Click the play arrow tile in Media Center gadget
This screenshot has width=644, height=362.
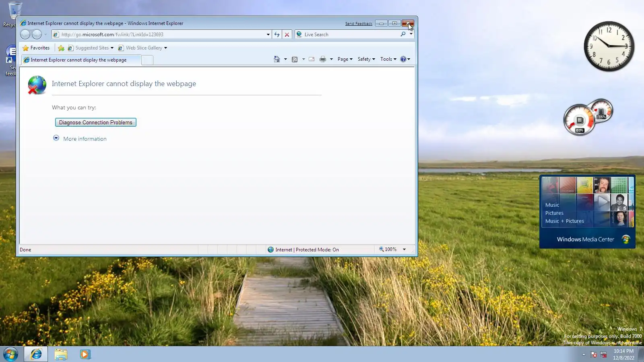602,202
